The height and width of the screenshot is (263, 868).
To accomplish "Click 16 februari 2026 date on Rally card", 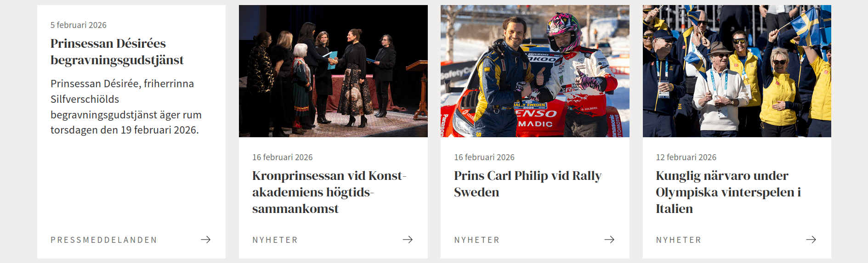I will (484, 157).
